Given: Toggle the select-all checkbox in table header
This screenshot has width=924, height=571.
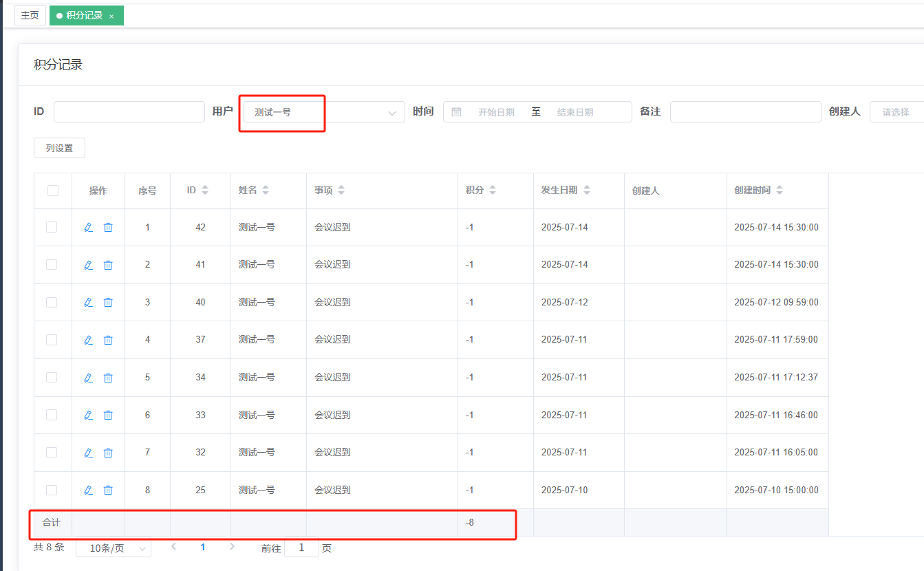Looking at the screenshot, I should pyautogui.click(x=53, y=191).
